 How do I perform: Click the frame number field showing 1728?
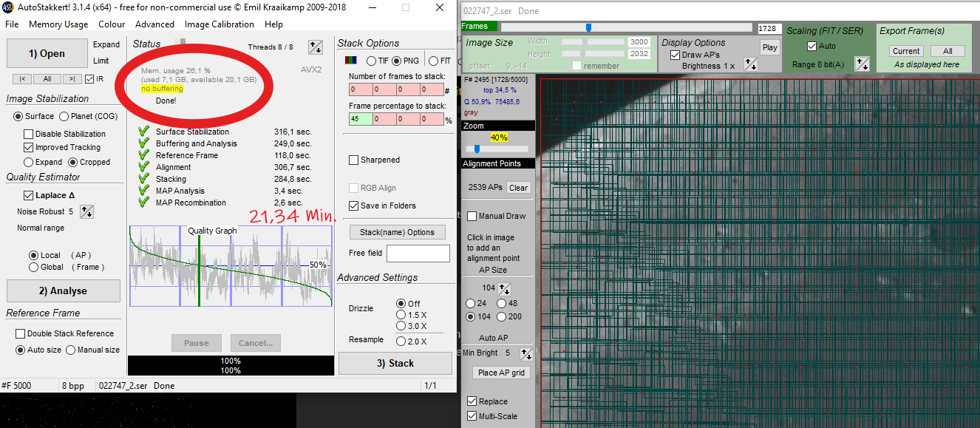point(770,28)
